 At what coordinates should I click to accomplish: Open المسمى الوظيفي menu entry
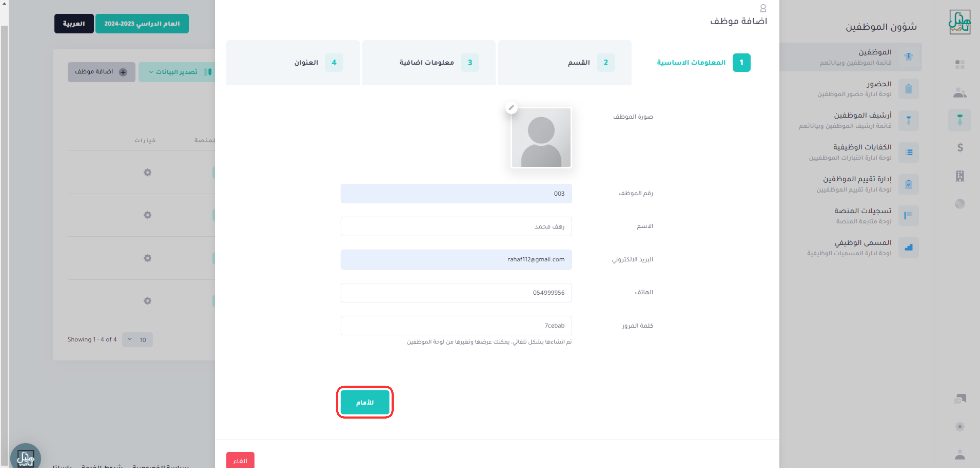[851, 247]
